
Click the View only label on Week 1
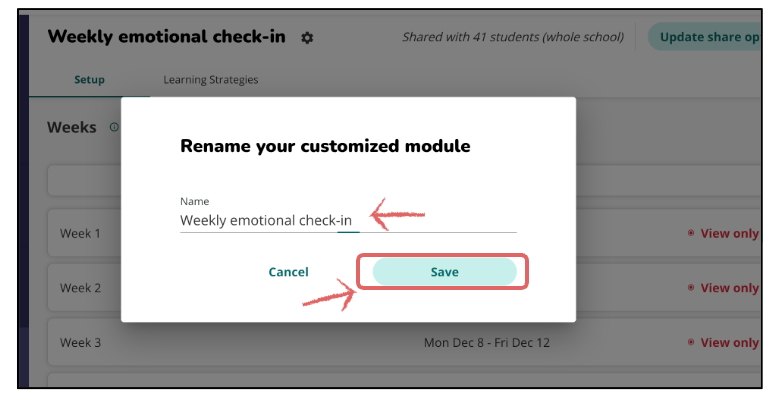pos(729,233)
